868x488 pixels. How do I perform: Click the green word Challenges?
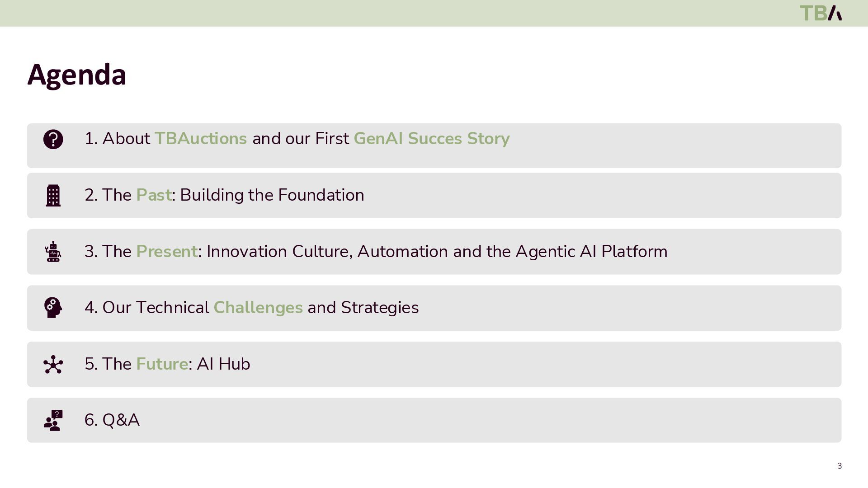[258, 307]
